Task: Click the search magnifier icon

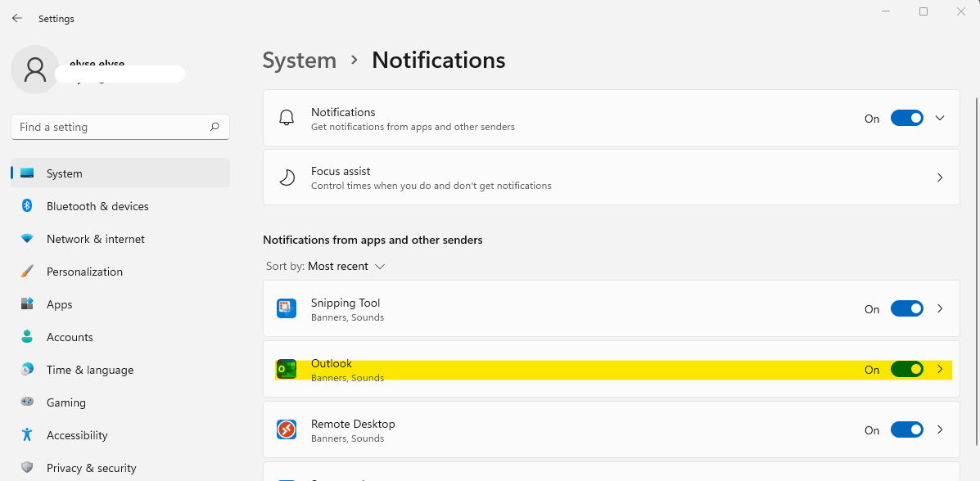Action: point(215,127)
